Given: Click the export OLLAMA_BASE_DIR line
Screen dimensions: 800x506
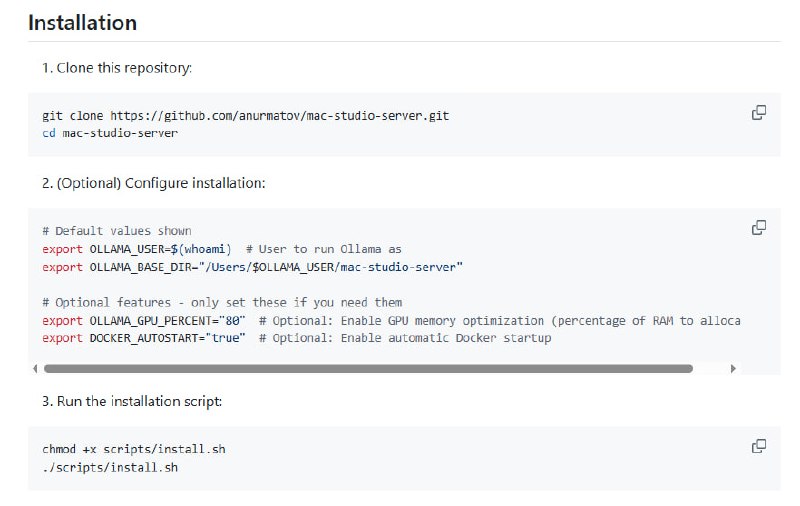Looking at the screenshot, I should click(x=252, y=267).
